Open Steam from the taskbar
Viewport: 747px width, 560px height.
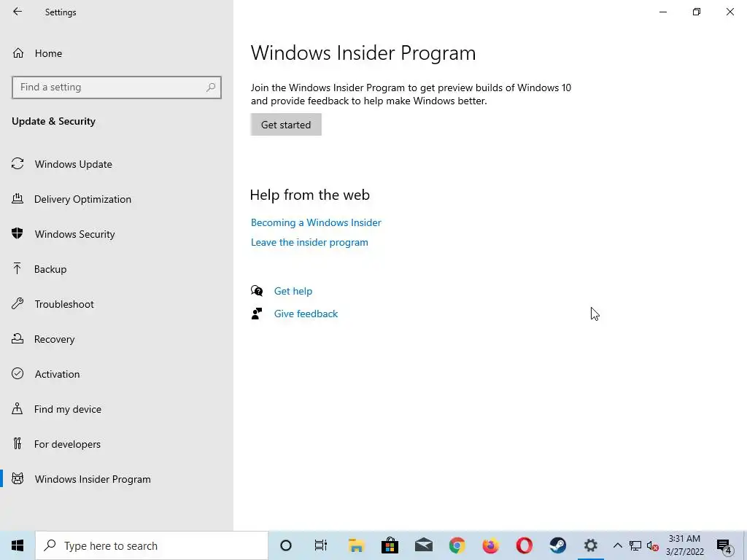558,545
